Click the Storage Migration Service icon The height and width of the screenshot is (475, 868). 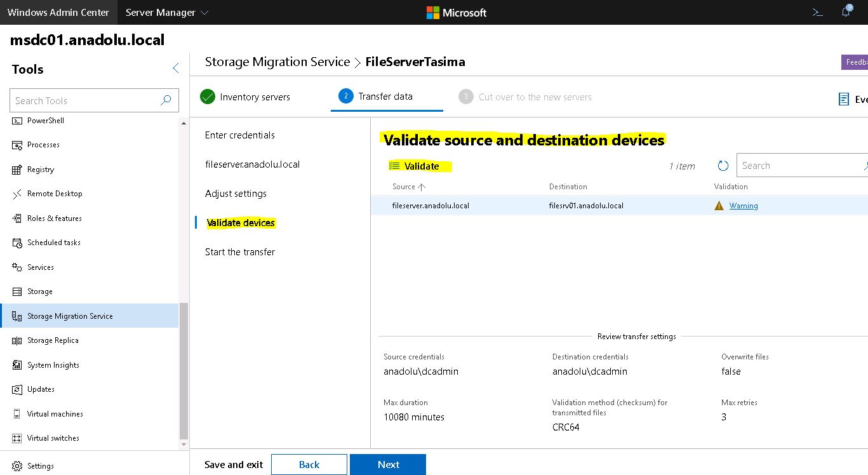point(17,316)
